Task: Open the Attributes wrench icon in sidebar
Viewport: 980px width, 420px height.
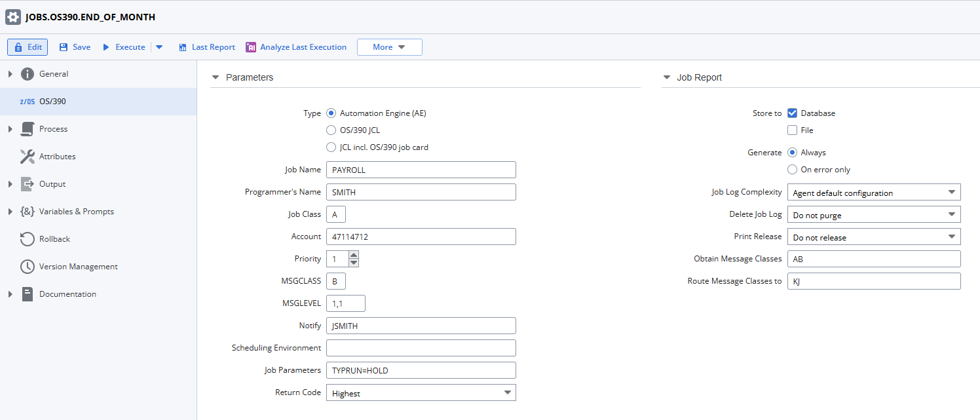Action: tap(28, 157)
